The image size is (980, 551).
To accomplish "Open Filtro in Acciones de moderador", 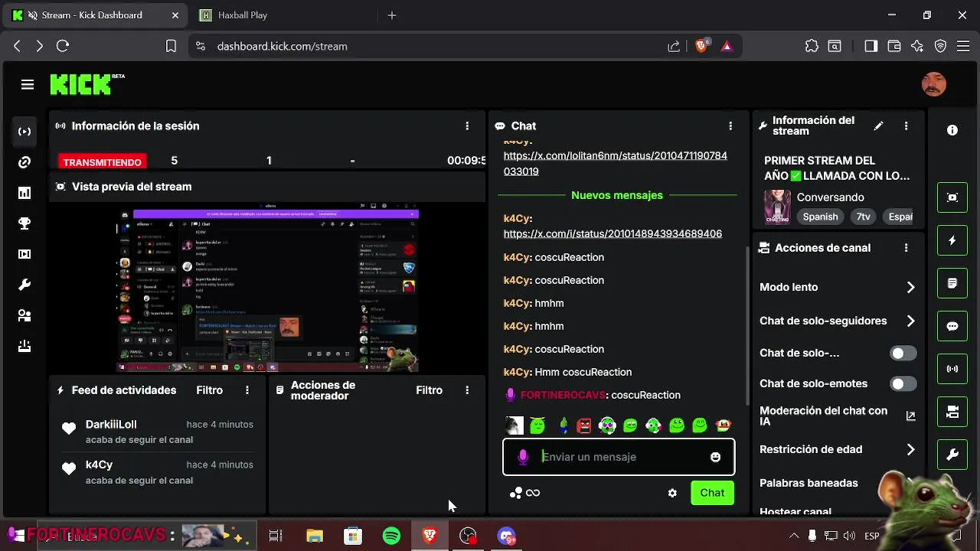I will coord(429,390).
